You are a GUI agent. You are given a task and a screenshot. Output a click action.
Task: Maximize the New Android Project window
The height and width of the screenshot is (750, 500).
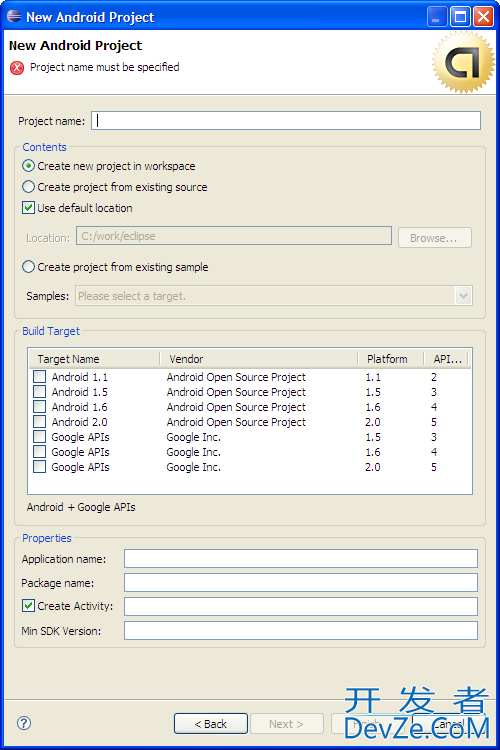pyautogui.click(x=460, y=17)
